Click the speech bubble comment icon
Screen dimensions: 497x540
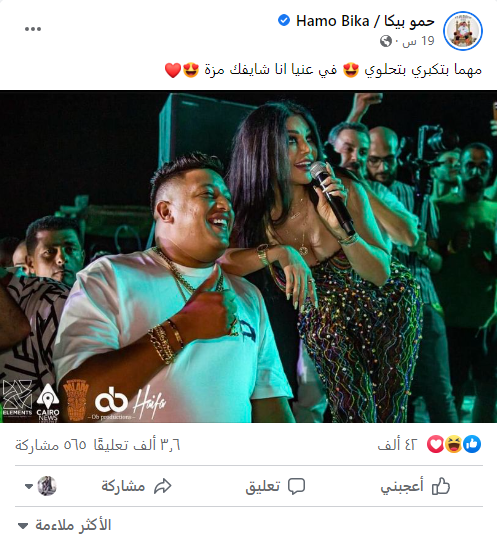[297, 486]
